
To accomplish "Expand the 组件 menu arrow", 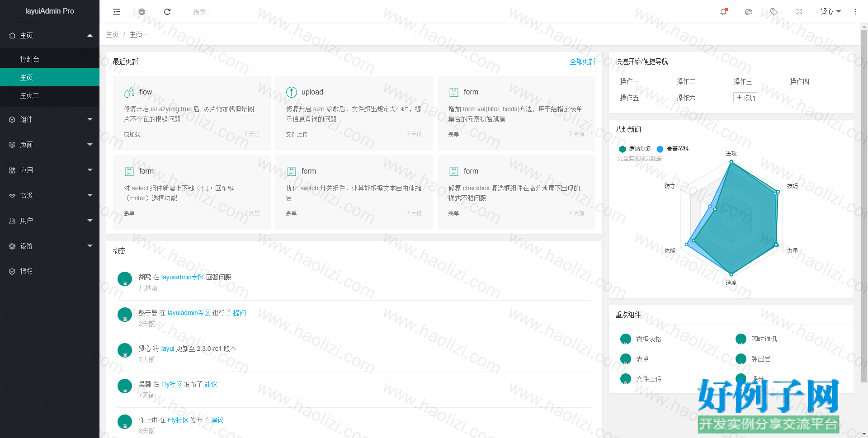I will click(x=90, y=119).
